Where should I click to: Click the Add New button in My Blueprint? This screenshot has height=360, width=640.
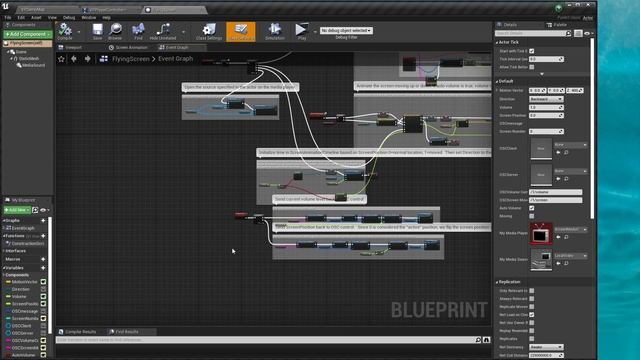17,210
